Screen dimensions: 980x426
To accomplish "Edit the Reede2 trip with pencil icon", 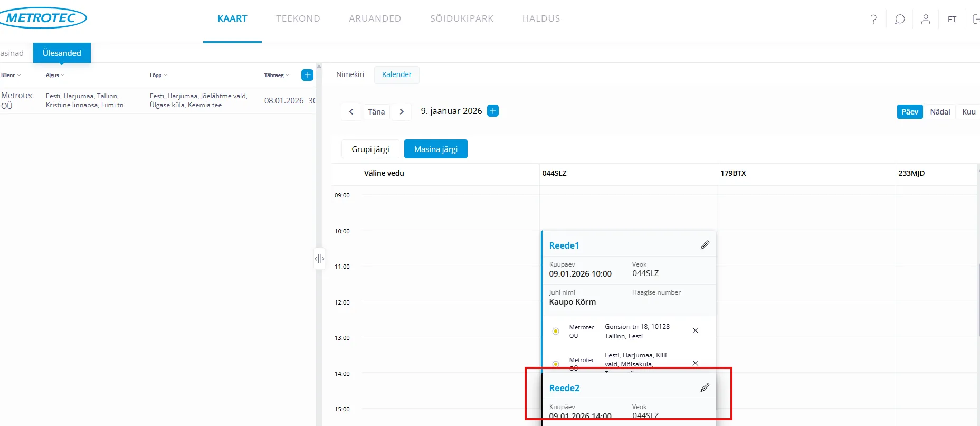I will (x=705, y=387).
